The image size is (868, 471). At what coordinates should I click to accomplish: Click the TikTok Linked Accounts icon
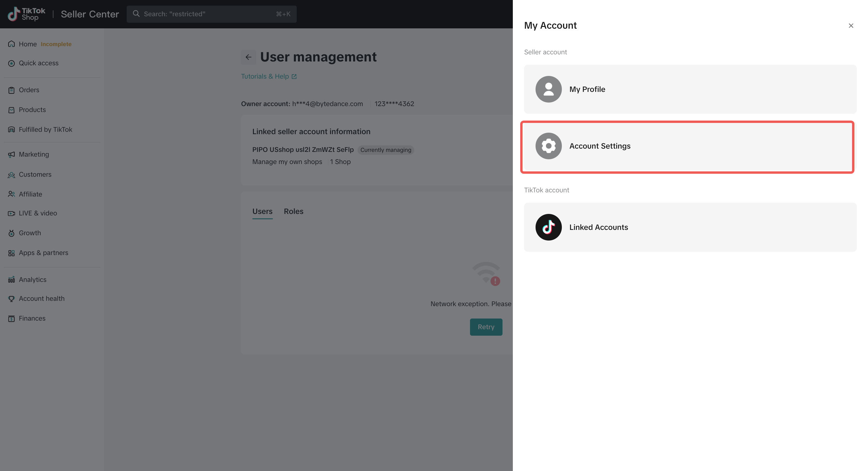[548, 227]
